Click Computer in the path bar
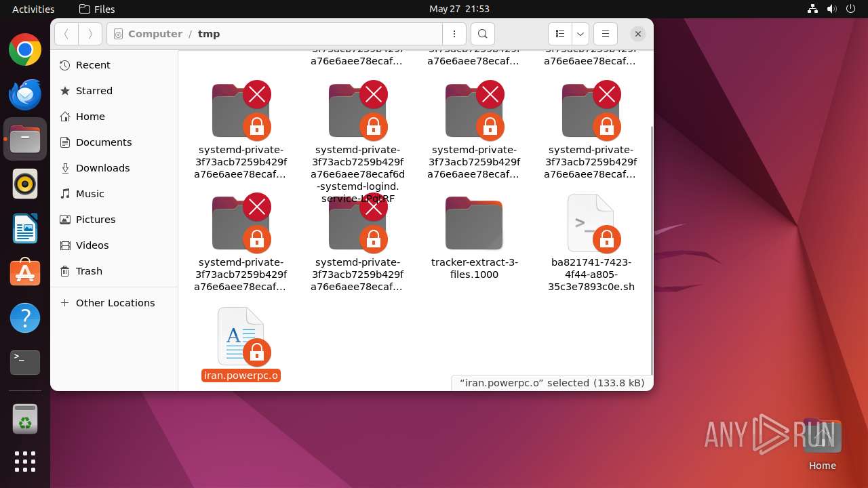The image size is (868, 488). pos(155,34)
